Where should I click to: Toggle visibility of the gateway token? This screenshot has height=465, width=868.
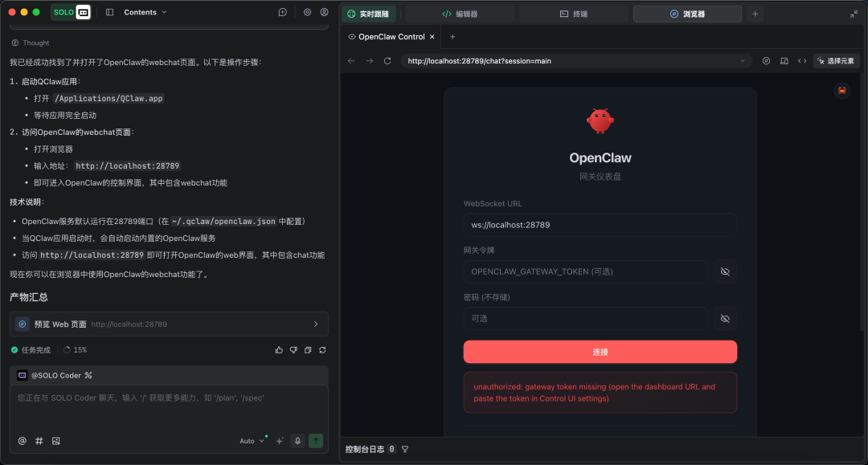click(725, 271)
